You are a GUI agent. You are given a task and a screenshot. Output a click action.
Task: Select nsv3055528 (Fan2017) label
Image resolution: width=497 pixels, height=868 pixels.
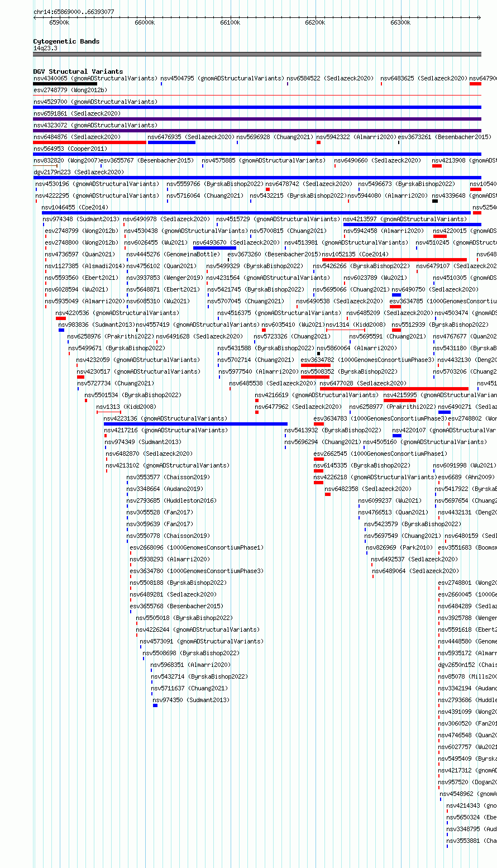point(160,512)
